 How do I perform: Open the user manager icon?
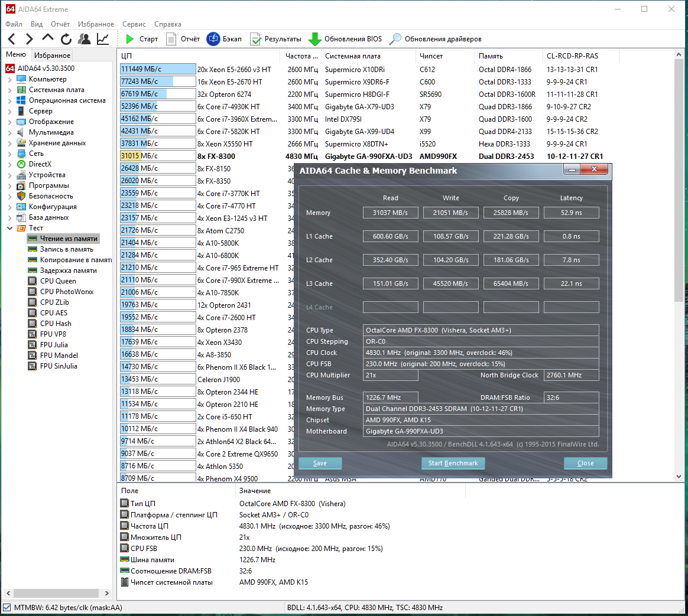85,39
